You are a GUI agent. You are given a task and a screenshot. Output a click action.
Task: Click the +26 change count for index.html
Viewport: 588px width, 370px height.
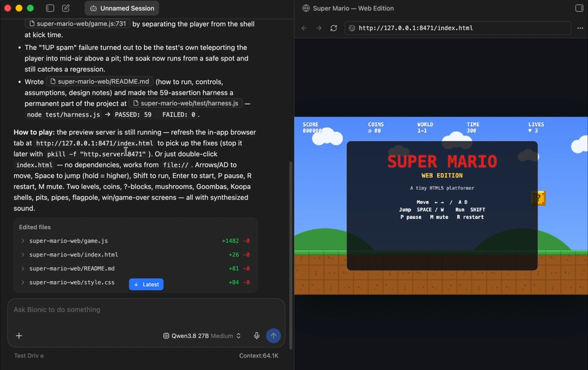click(233, 255)
